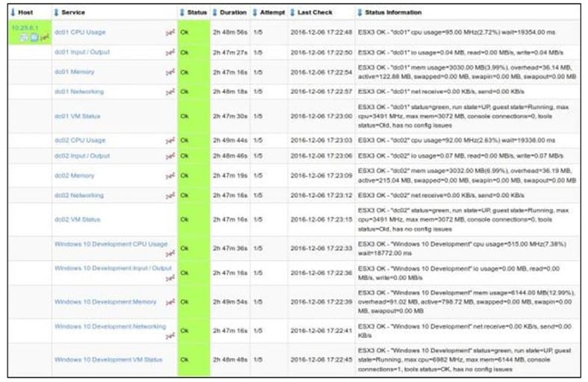588x382 pixels.
Task: Click status info 'ESX3 OK - "dc02" net receive=0.00 KB/s'
Action: [441, 195]
